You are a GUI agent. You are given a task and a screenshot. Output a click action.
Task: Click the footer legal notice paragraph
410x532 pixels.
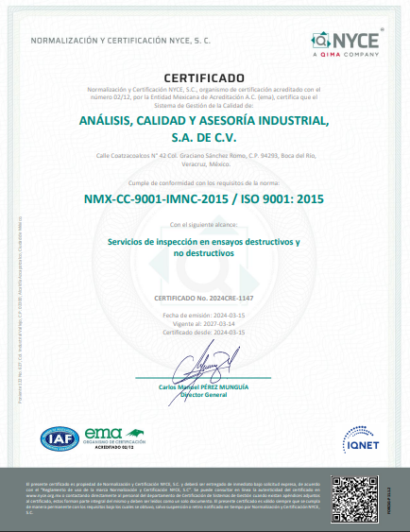pyautogui.click(x=173, y=498)
